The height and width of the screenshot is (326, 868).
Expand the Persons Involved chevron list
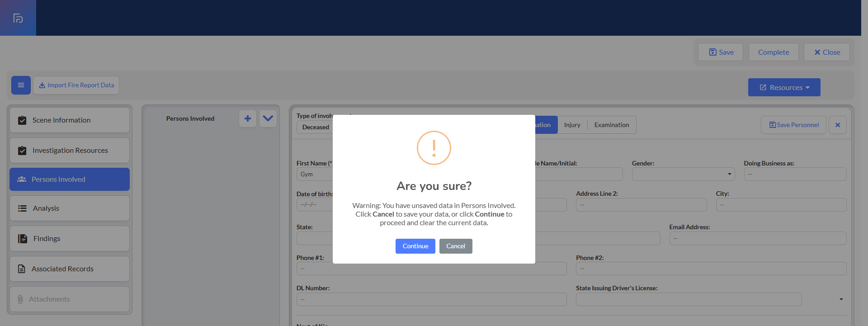[x=268, y=118]
